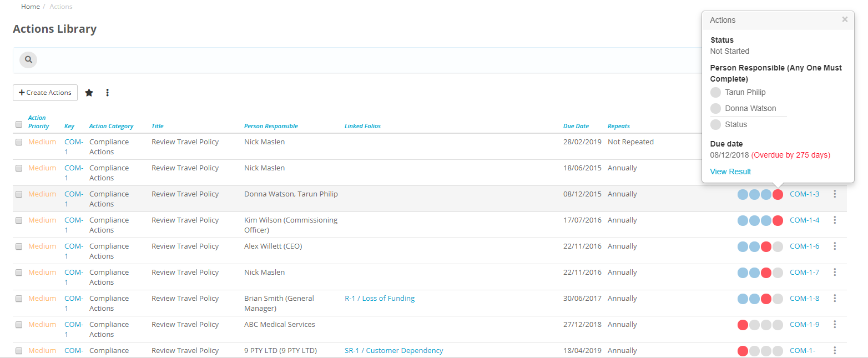The image size is (868, 358).
Task: Open the row menu for COM-1-7
Action: click(835, 272)
